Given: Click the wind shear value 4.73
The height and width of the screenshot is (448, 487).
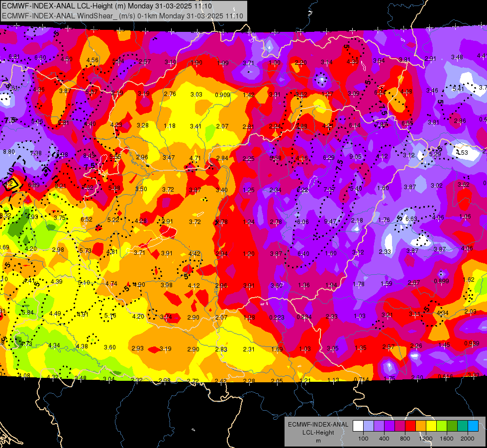Looking at the screenshot, I should coord(26,343).
